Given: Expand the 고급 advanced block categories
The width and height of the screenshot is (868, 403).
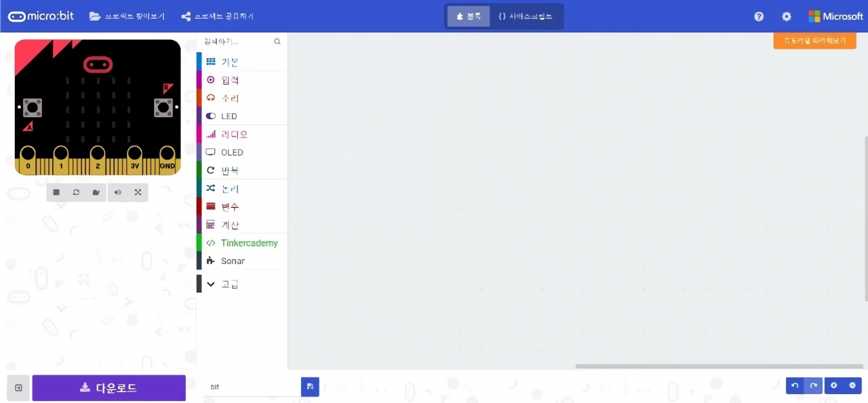Looking at the screenshot, I should click(229, 284).
